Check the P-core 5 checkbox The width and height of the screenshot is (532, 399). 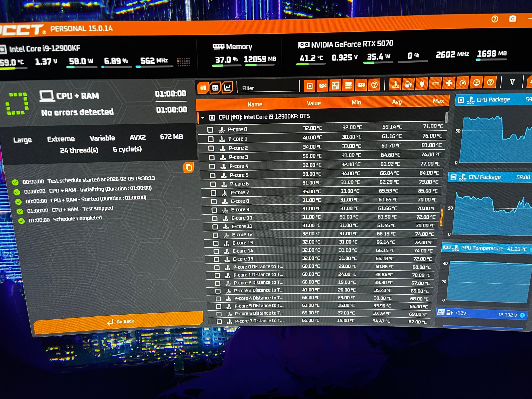click(212, 175)
